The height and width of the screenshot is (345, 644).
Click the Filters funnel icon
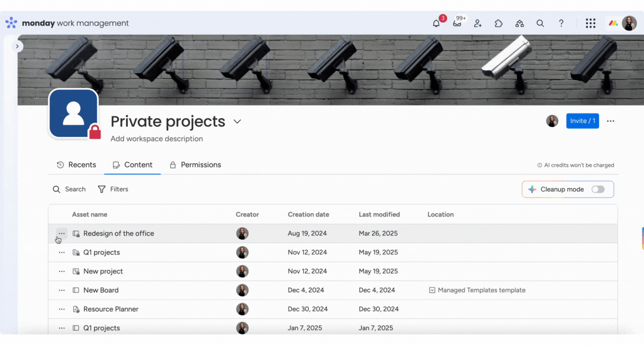tap(102, 189)
